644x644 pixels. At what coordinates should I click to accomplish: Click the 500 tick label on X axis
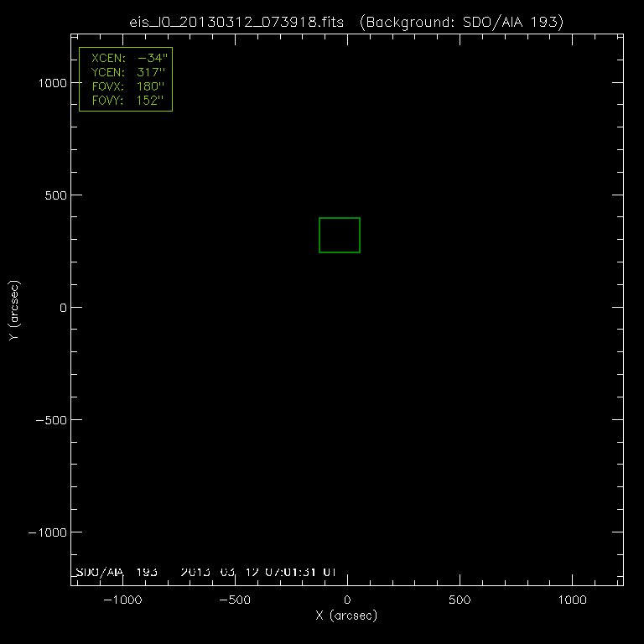pos(460,600)
